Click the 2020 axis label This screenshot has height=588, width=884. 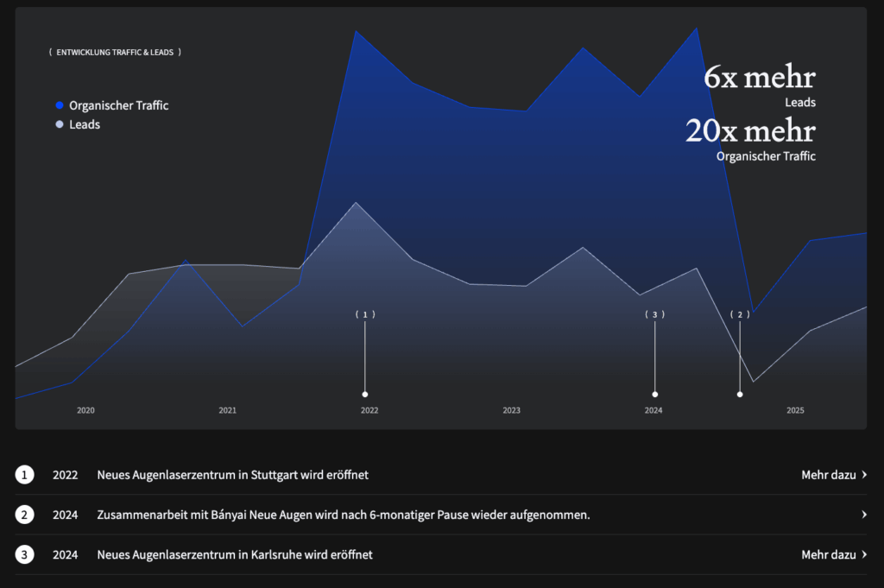85,410
